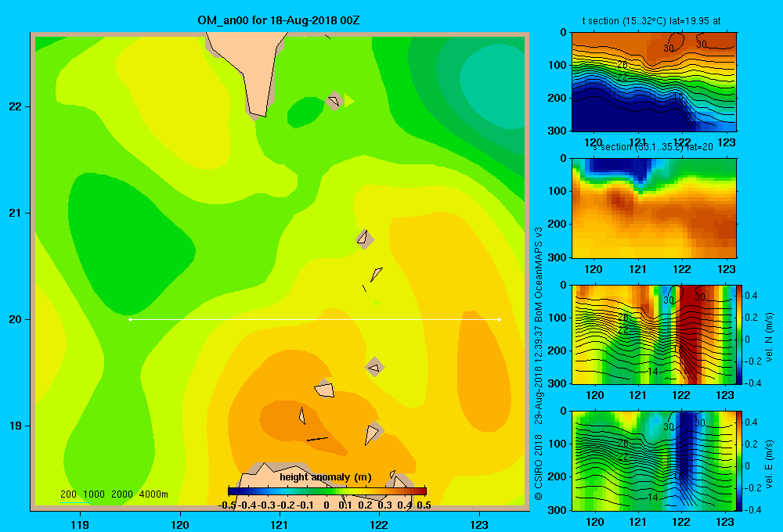Open the temperature section plot panel
This screenshot has width=783, height=532.
pyautogui.click(x=654, y=82)
